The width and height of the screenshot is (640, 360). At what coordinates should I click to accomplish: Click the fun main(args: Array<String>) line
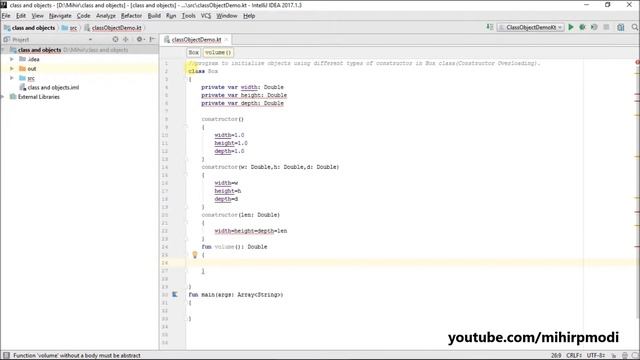pos(236,294)
